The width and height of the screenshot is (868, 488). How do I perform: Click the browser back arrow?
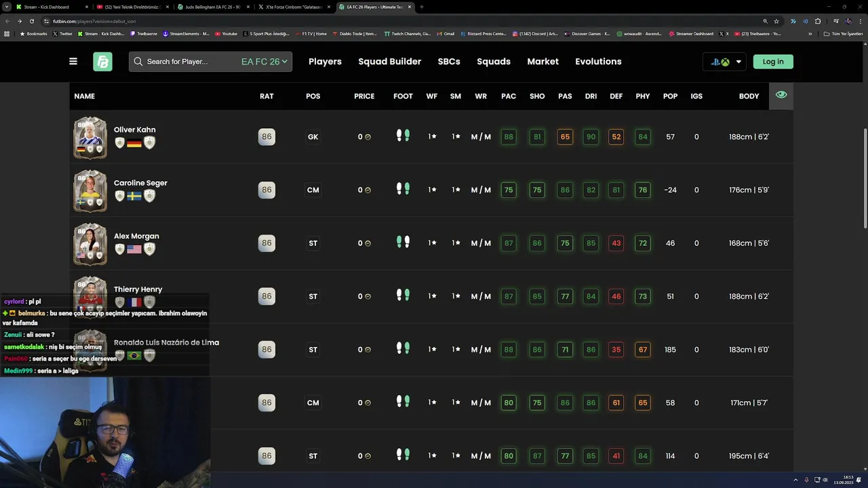[x=9, y=21]
